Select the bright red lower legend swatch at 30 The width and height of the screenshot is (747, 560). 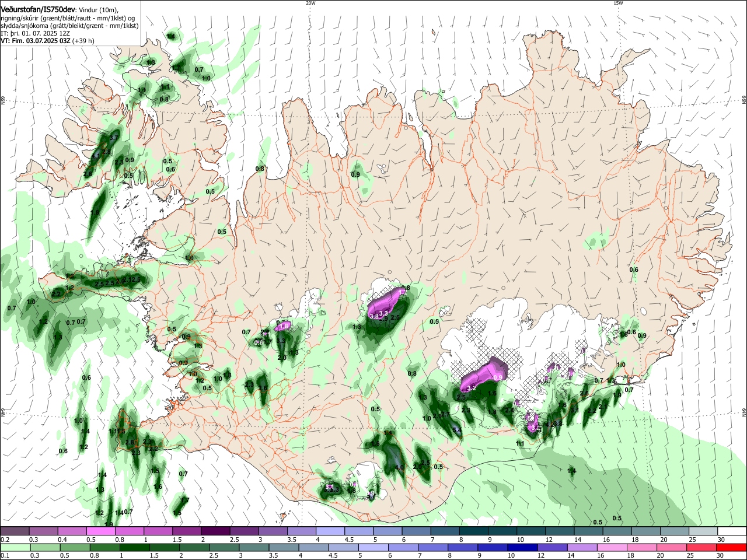731,547
